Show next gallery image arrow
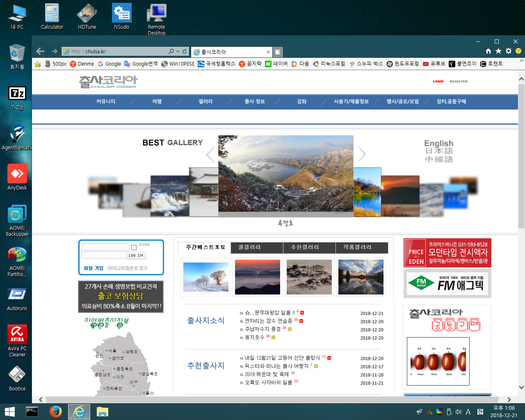The image size is (525, 420). (x=361, y=154)
